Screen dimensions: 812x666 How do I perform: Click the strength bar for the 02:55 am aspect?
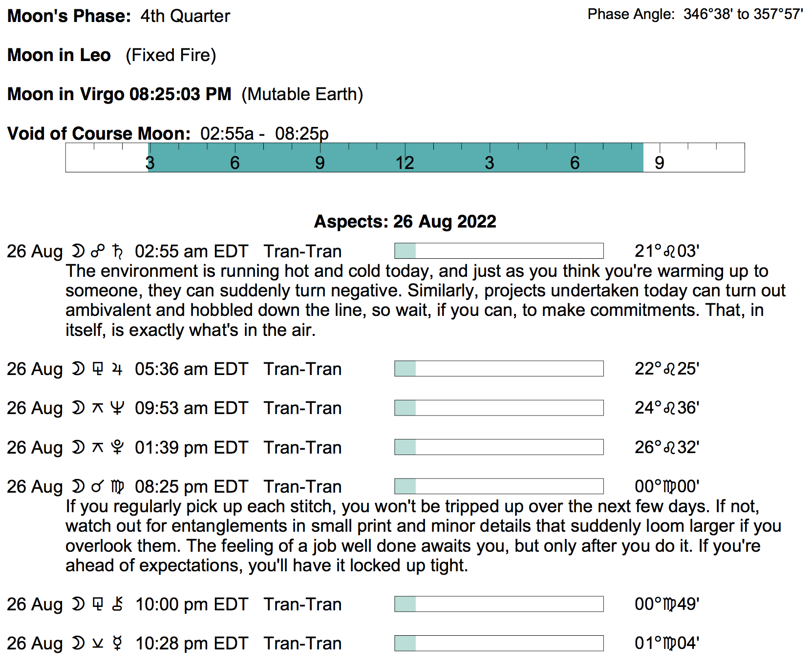tap(499, 251)
